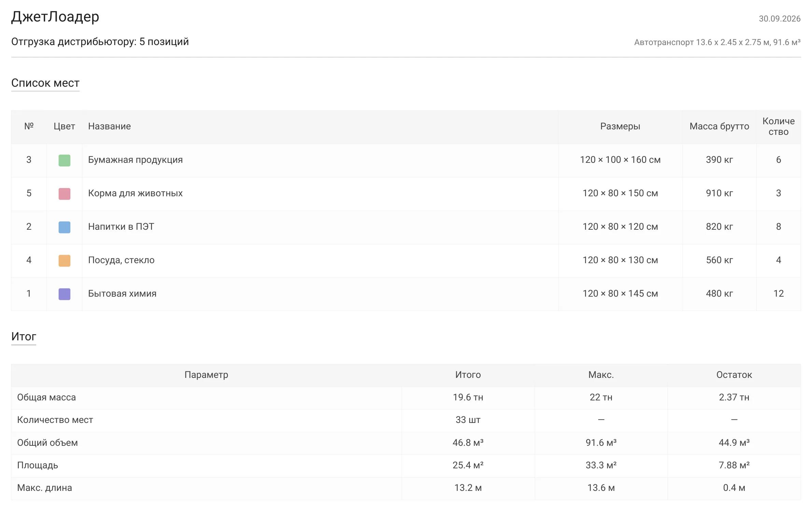Click the Итог heading
The height and width of the screenshot is (511, 812).
pos(24,337)
